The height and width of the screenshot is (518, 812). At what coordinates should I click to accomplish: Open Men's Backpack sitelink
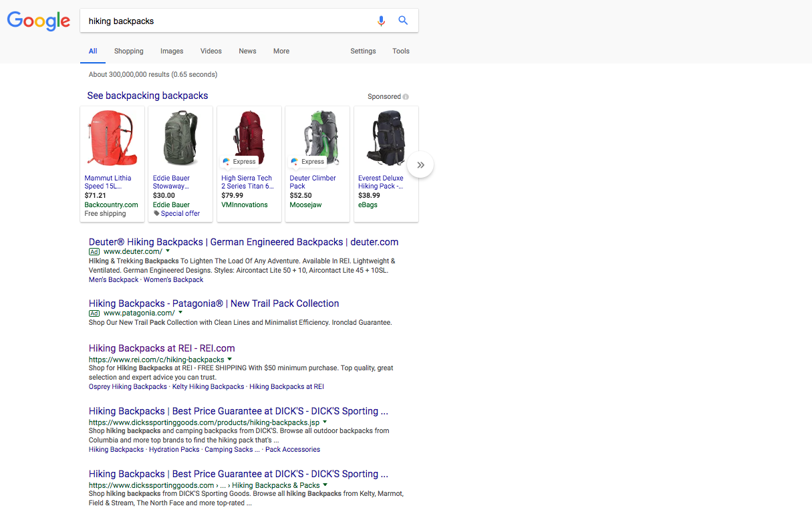pyautogui.click(x=114, y=279)
